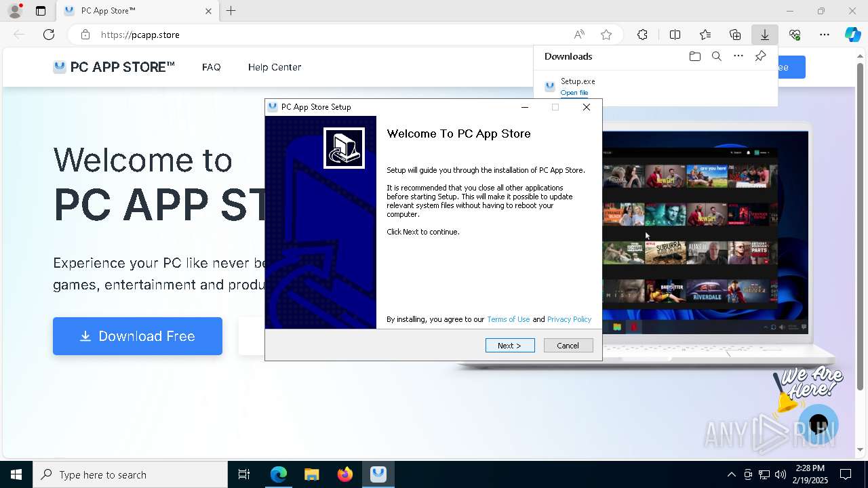The image size is (868, 488).
Task: Open tab actions menu icon
Action: pyautogui.click(x=41, y=11)
